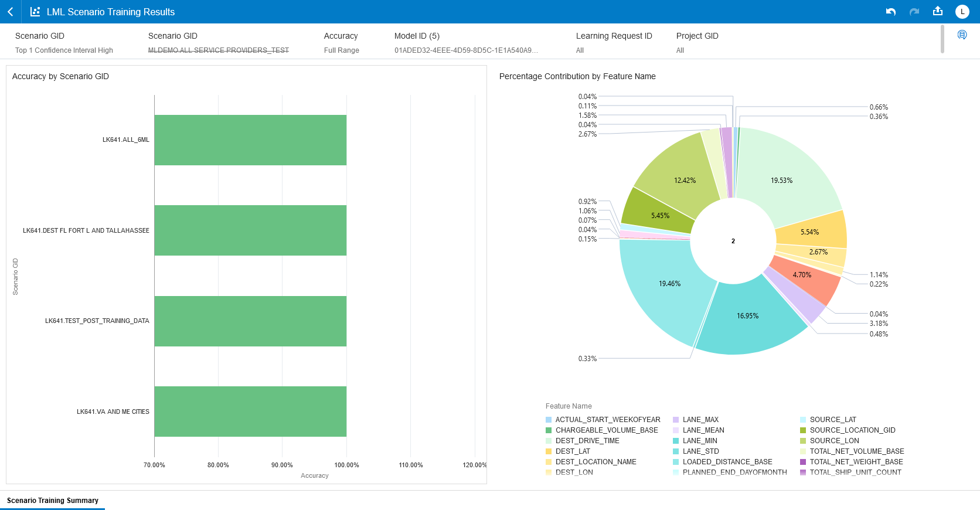Viewport: 980px width, 510px height.
Task: Open the Export share icon
Action: coord(938,11)
